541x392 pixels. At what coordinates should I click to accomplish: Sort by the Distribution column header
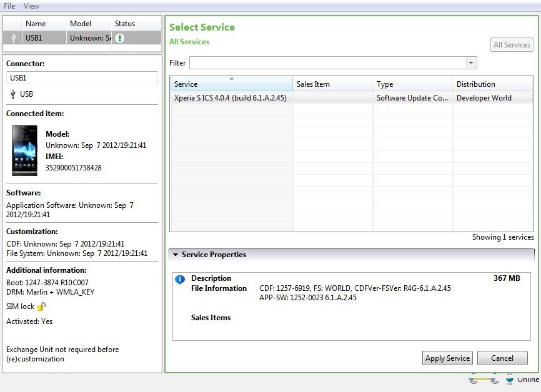point(493,84)
